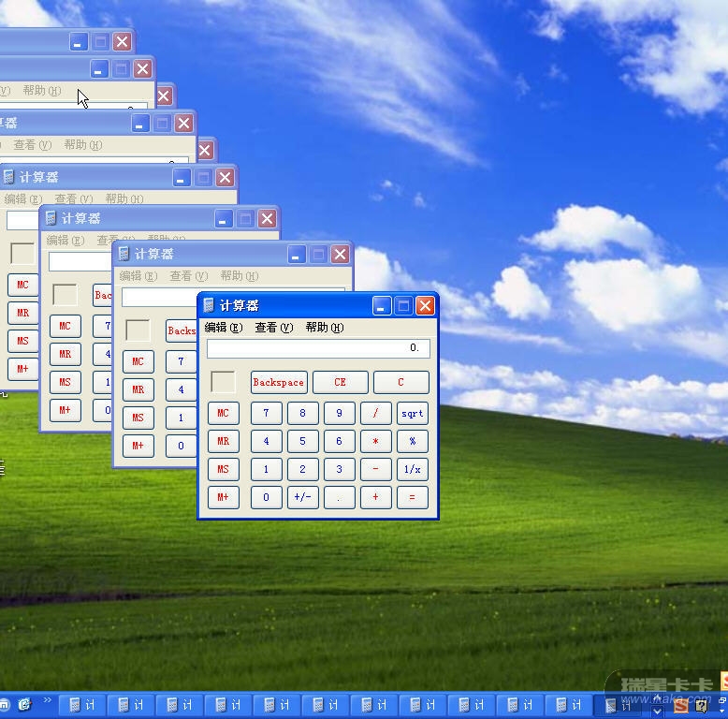Click digit 9 in front calculator
The image size is (728, 719).
(340, 413)
